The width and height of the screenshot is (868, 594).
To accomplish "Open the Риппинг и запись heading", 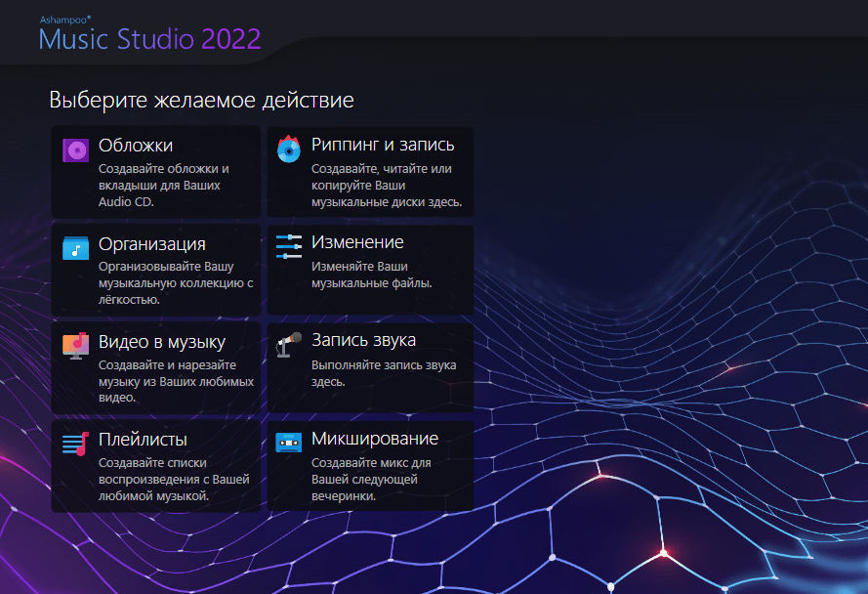I will 383,145.
